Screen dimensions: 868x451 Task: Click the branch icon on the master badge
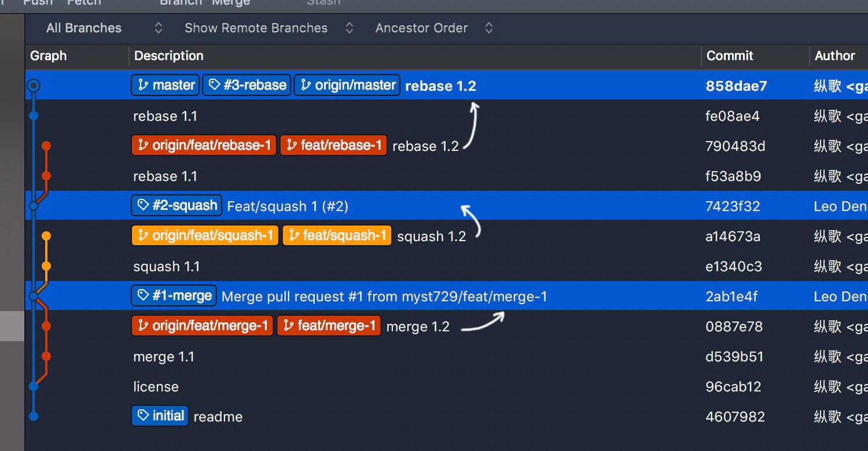click(x=144, y=85)
